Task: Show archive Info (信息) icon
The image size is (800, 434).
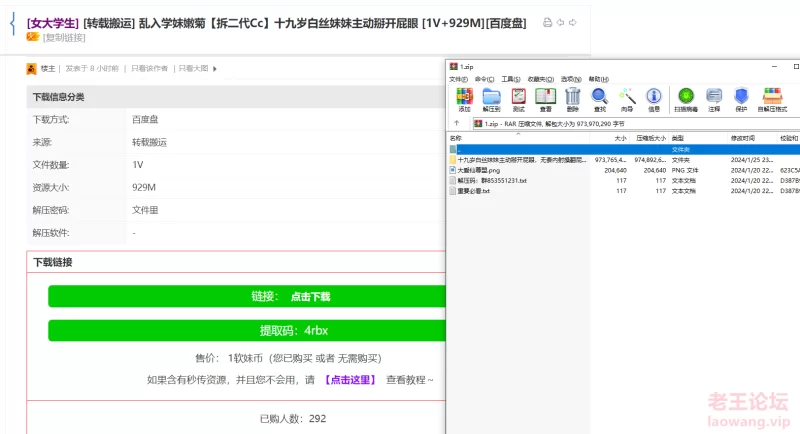Action: [x=654, y=98]
